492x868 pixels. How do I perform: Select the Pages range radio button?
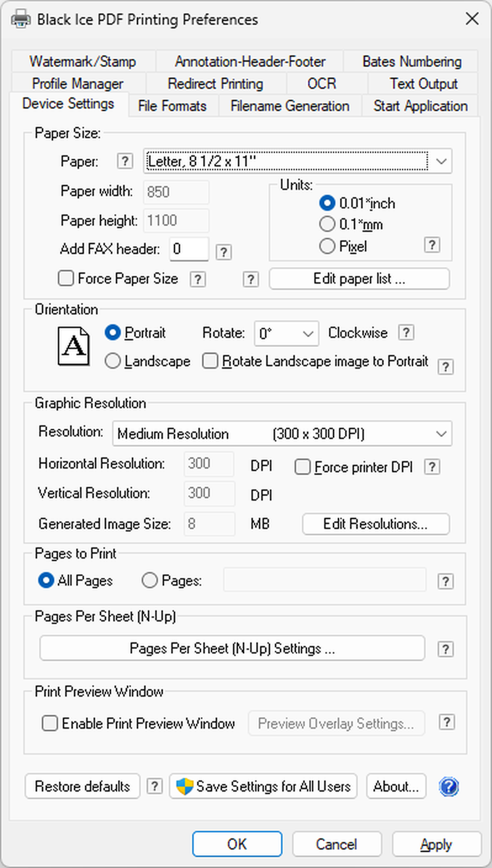(150, 581)
